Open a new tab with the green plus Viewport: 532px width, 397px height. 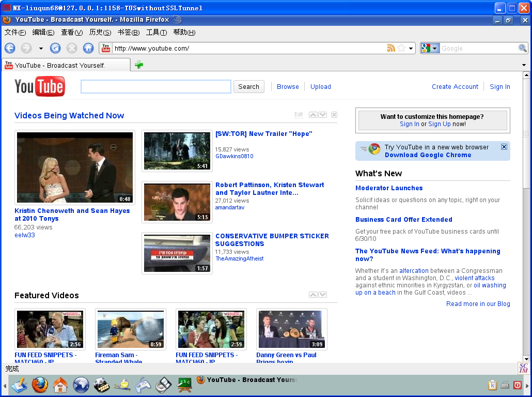tap(139, 65)
